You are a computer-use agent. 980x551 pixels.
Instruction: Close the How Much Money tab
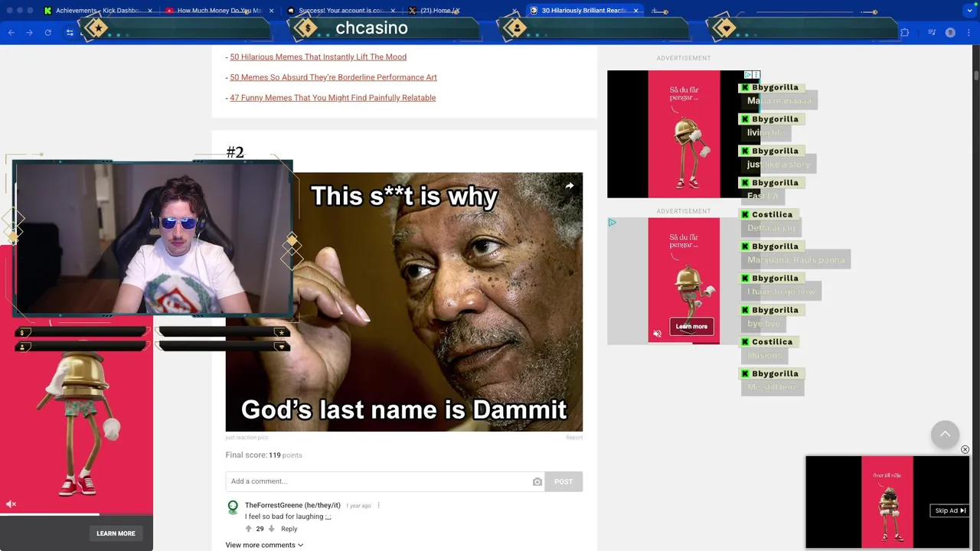271,11
